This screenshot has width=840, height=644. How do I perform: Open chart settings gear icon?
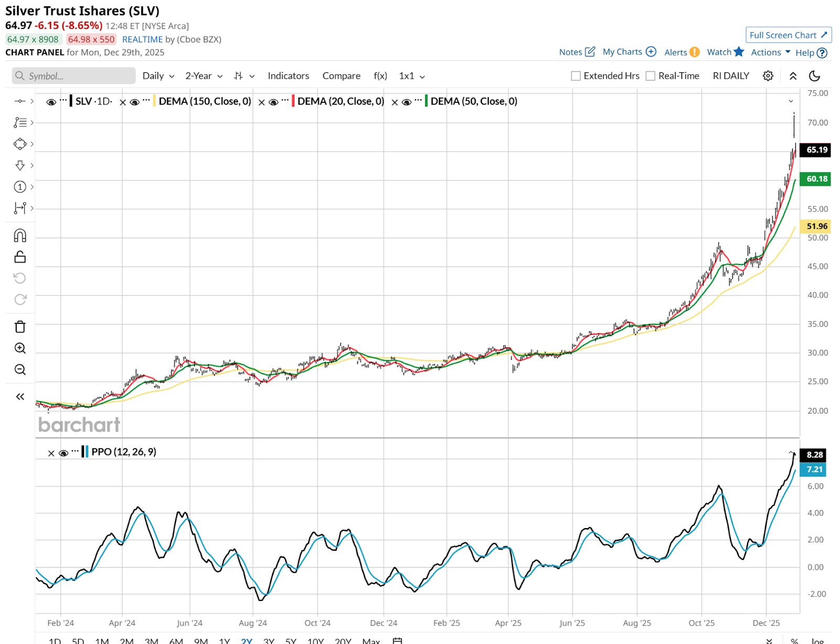768,76
